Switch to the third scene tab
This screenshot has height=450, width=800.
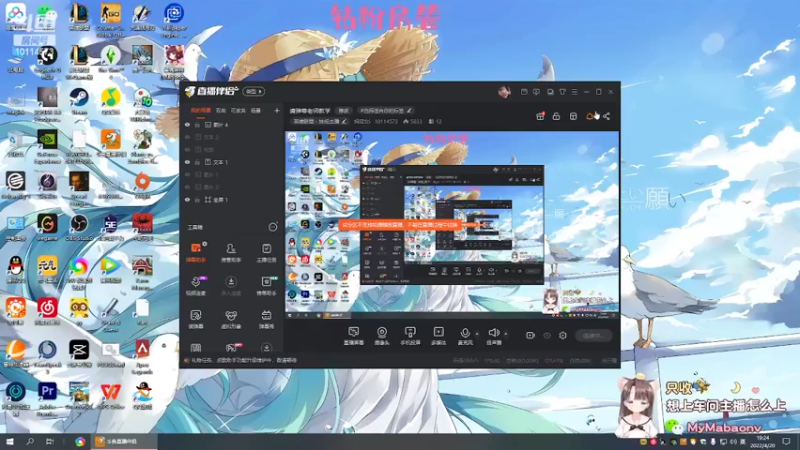(x=238, y=110)
